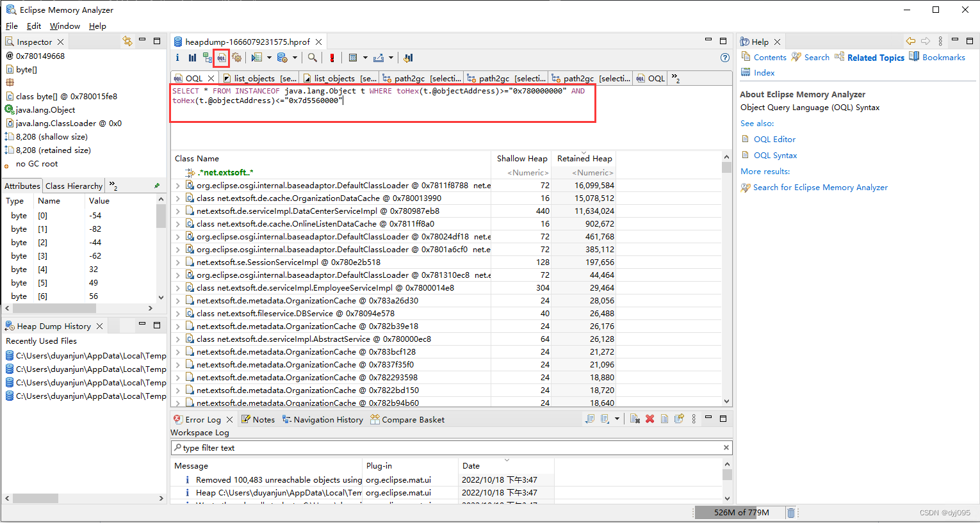Click the Error Log view menu dots

(x=694, y=419)
